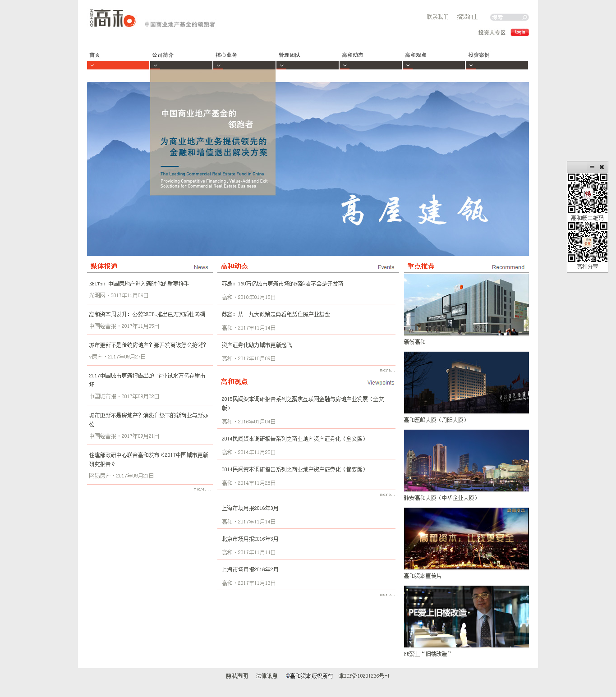Viewport: 616px width, 697px height.
Task: Expand the 投资案例 dropdown chevron
Action: (471, 65)
